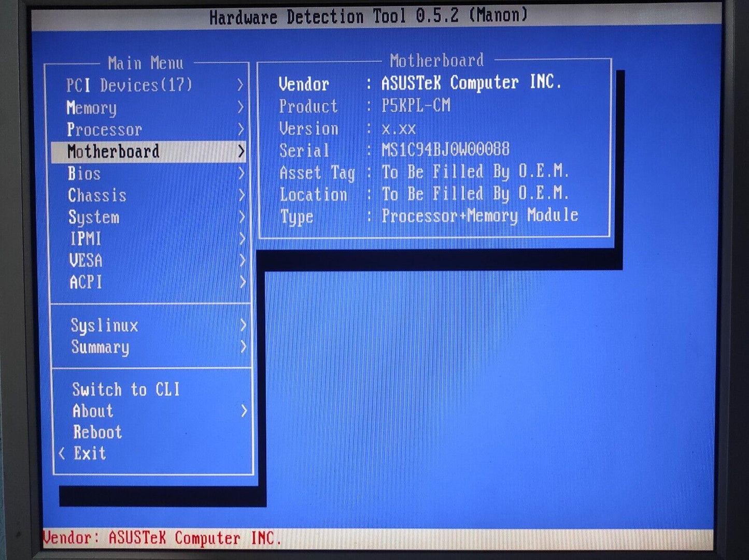Open the Bios menu item
This screenshot has width=749, height=560.
(x=84, y=174)
